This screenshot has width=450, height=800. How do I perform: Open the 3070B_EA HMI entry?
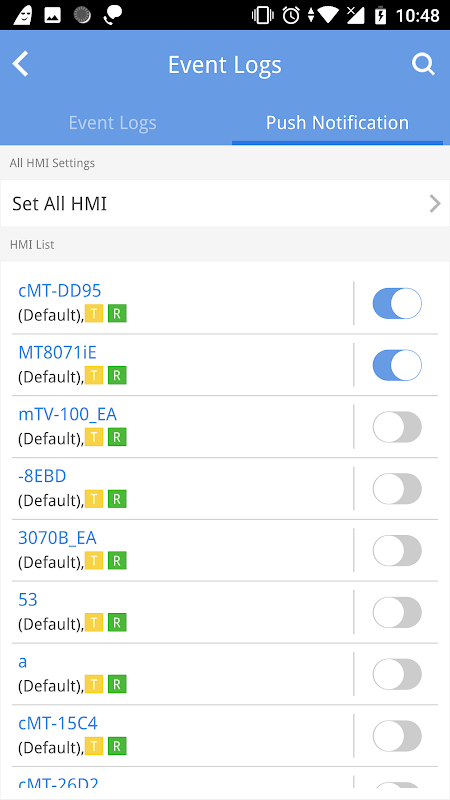(57, 538)
